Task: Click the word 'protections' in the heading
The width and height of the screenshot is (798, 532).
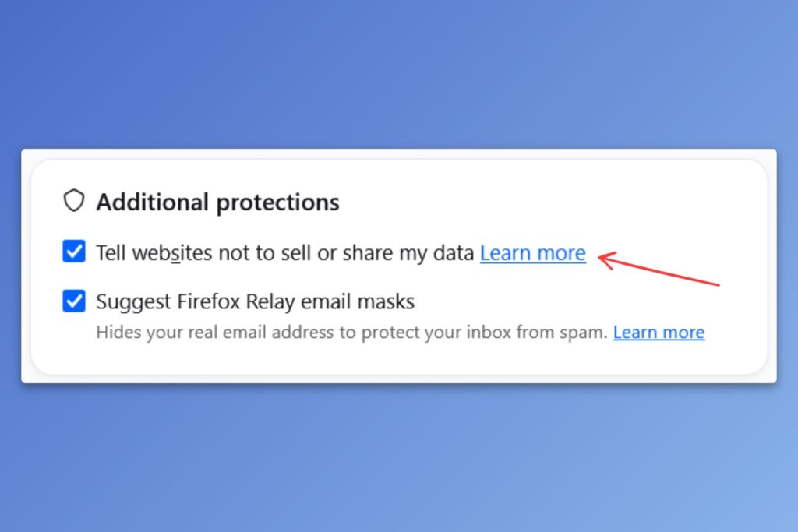Action: click(278, 203)
